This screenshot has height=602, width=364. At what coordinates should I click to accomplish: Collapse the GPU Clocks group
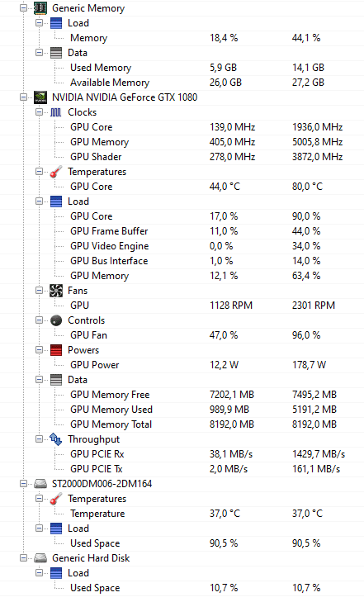click(39, 112)
